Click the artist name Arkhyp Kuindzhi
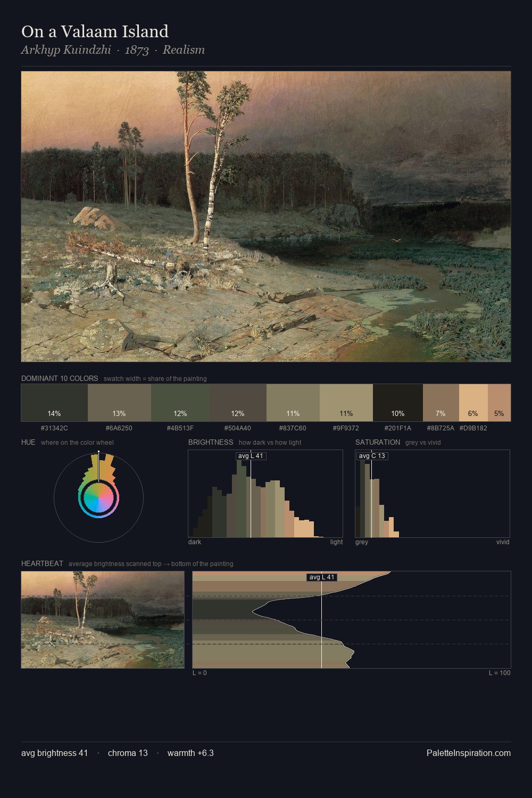 tap(66, 50)
